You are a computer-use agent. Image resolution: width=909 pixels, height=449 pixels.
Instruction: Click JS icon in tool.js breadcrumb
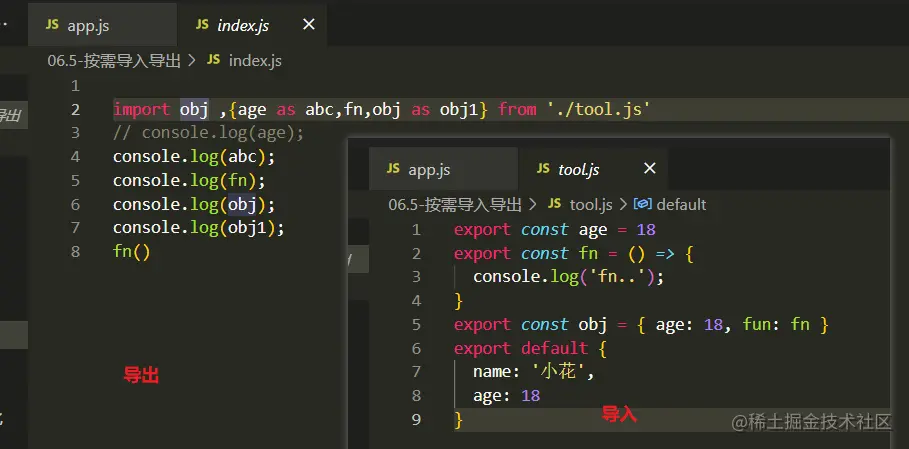554,204
